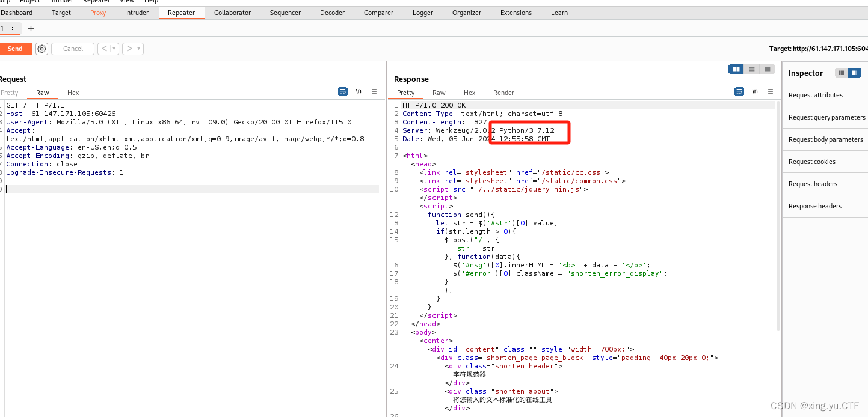Switch Response view to Render
Screen dimensions: 868x417
click(x=503, y=93)
